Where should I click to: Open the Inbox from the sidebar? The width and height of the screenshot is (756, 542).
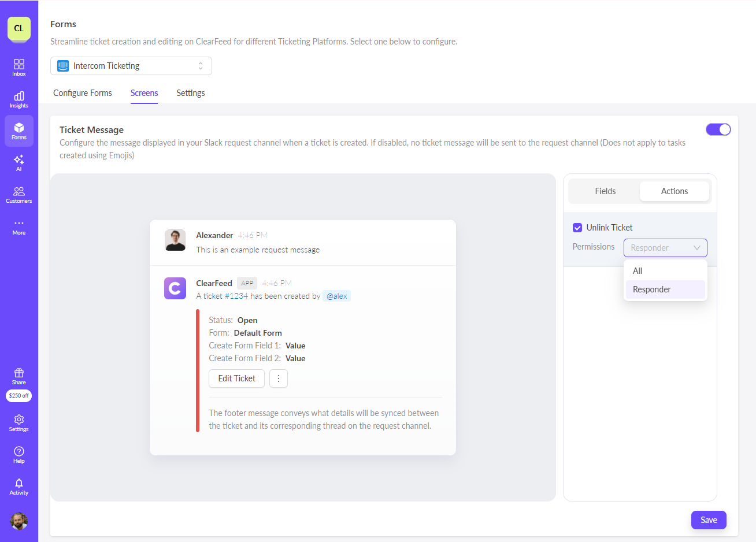(19, 67)
